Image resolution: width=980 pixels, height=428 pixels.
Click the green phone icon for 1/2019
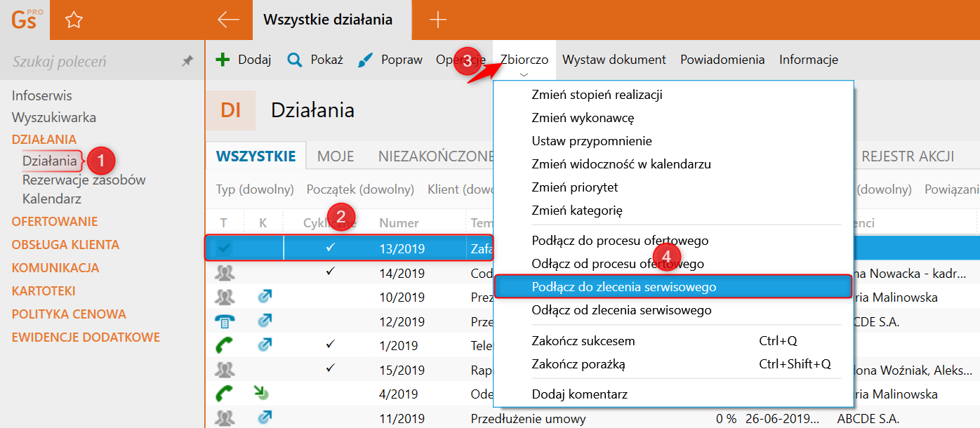click(225, 345)
